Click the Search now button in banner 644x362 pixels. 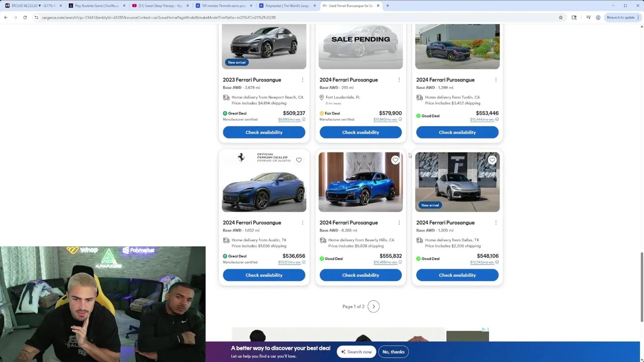click(356, 352)
